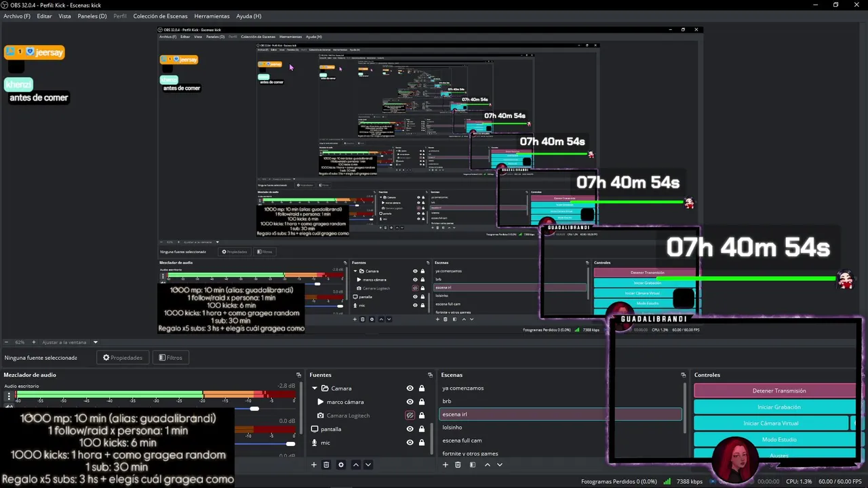Click the folder icon of Camara group
This screenshot has width=868, height=488.
click(x=325, y=388)
